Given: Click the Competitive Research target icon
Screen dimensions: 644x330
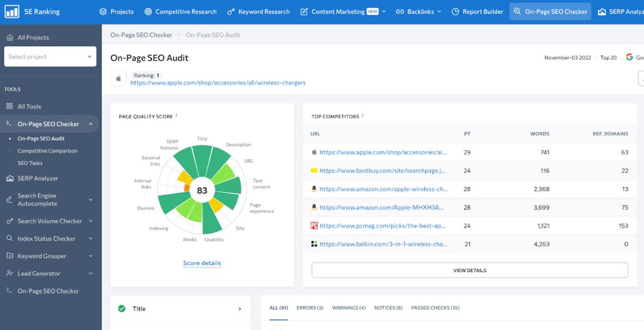Looking at the screenshot, I should click(148, 11).
